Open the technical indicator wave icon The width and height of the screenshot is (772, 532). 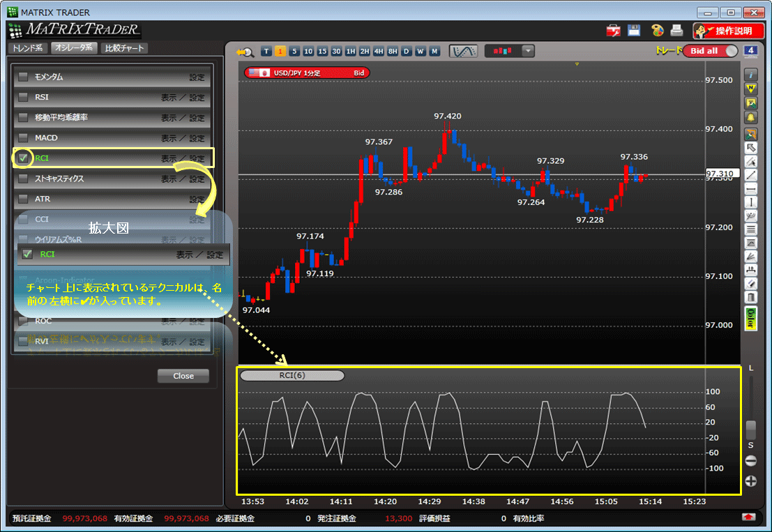tap(463, 51)
